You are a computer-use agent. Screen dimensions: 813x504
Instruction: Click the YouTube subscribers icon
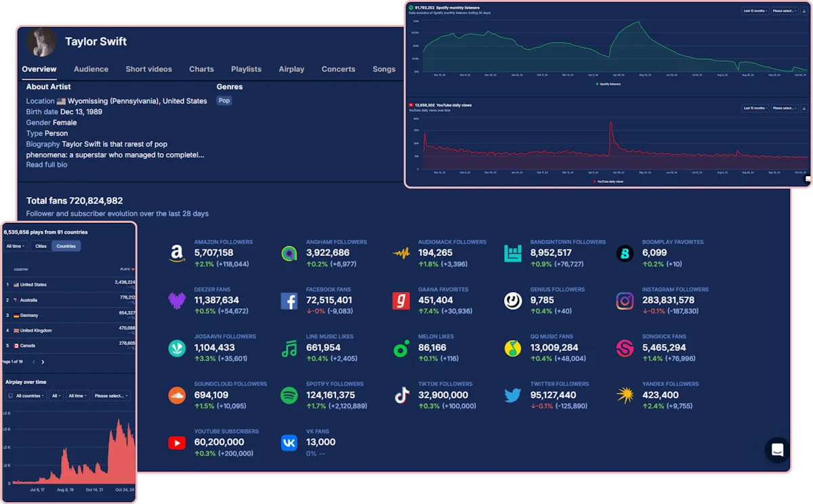tap(178, 442)
